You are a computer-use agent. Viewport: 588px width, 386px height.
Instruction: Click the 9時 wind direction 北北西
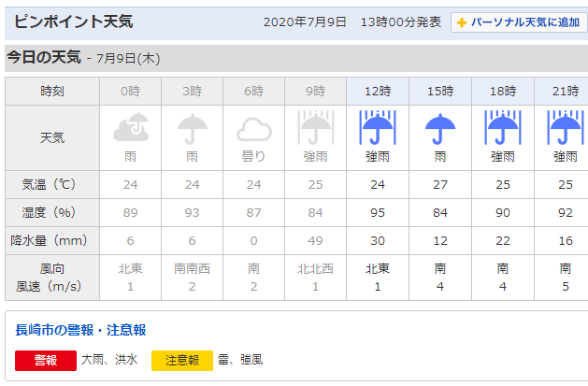315,268
